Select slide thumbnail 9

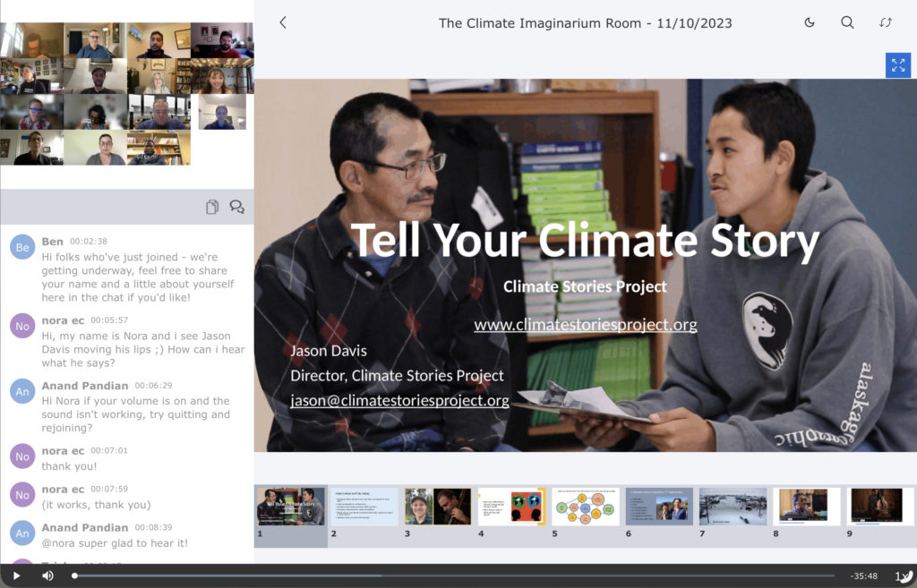click(881, 507)
